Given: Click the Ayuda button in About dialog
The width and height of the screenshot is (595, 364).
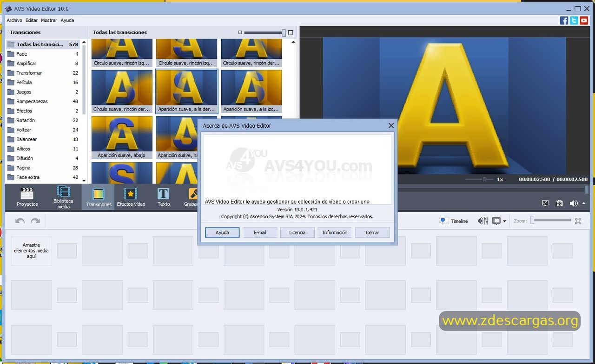Looking at the screenshot, I should (222, 232).
